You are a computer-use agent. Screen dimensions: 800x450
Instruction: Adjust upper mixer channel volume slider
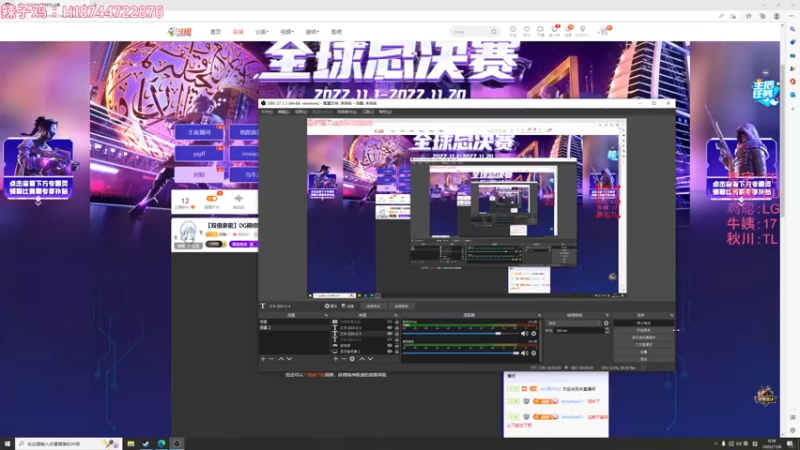[x=459, y=334]
